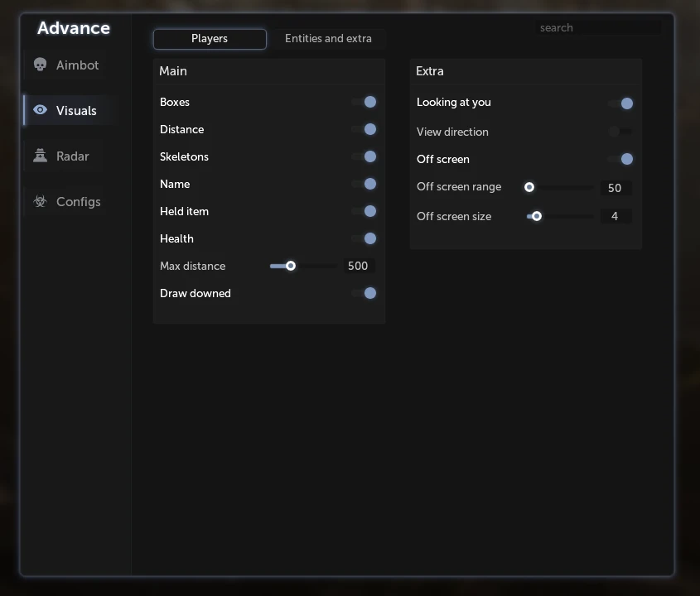Switch to the Entities and extra tab
Screen dimensions: 700x596
click(x=328, y=39)
